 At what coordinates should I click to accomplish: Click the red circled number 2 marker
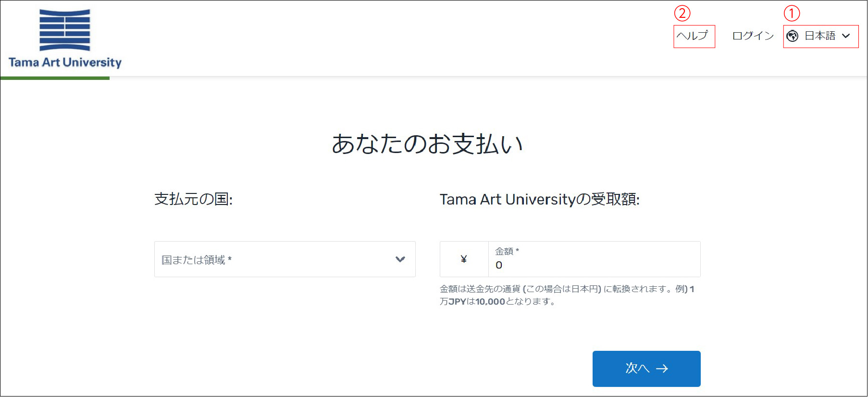pyautogui.click(x=682, y=13)
